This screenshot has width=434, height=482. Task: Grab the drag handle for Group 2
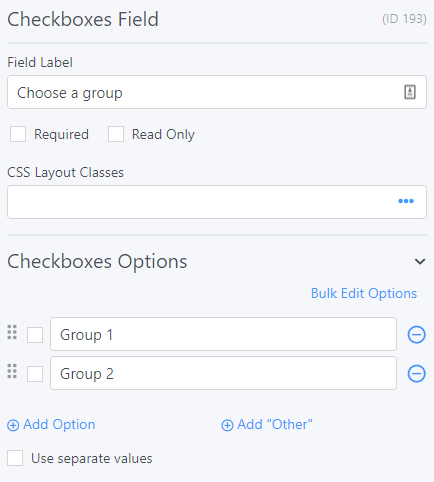(12, 371)
